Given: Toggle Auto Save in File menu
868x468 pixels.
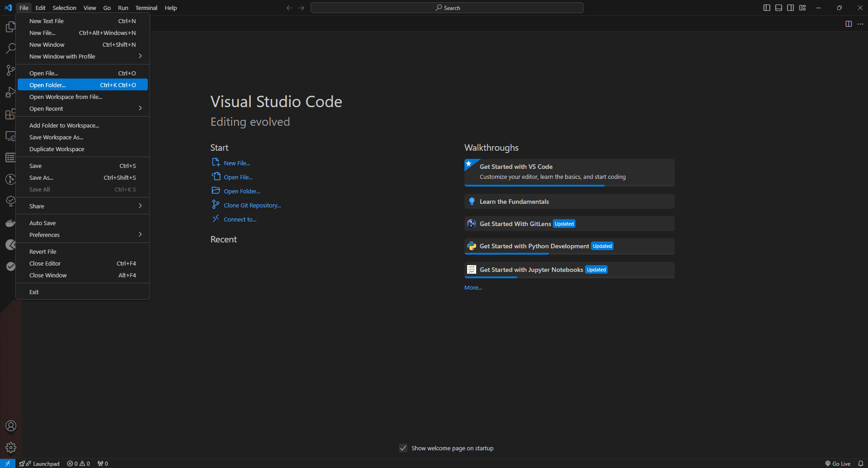Looking at the screenshot, I should click(x=83, y=223).
